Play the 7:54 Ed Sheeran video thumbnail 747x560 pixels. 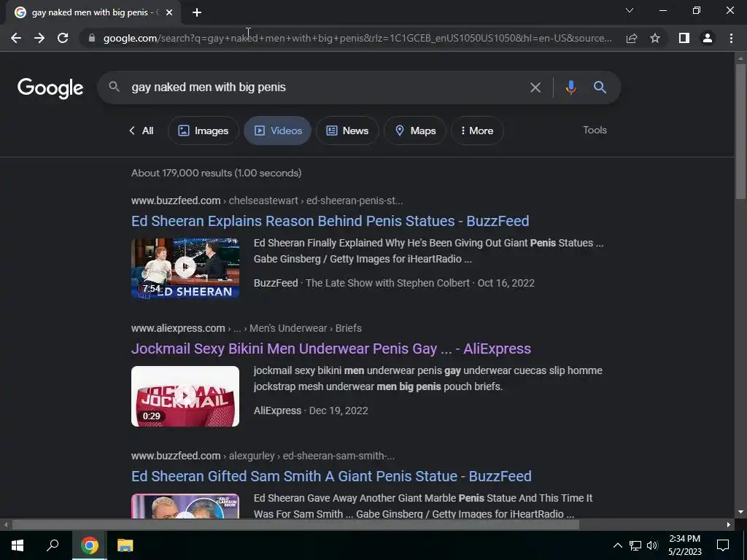pos(185,268)
